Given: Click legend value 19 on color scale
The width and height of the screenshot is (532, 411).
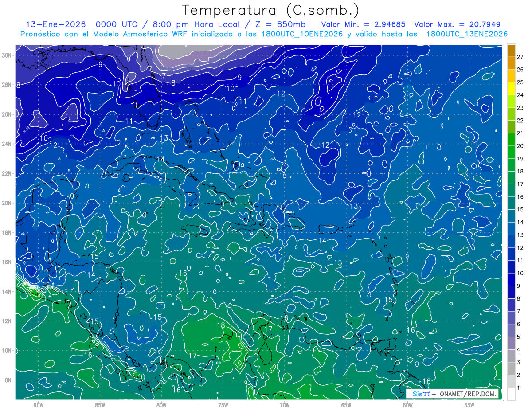Looking at the screenshot, I should (x=520, y=159).
